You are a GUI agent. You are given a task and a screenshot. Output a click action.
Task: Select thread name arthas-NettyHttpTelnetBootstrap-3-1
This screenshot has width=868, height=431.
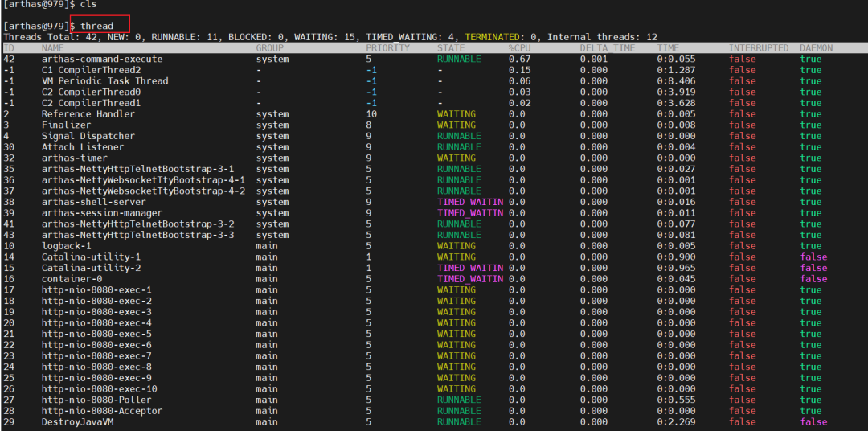(x=138, y=169)
